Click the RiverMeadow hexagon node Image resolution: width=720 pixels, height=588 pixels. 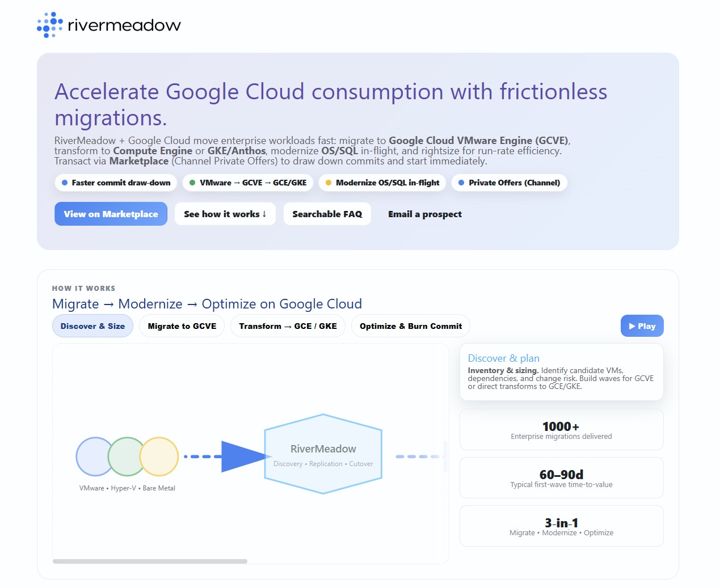tap(323, 454)
